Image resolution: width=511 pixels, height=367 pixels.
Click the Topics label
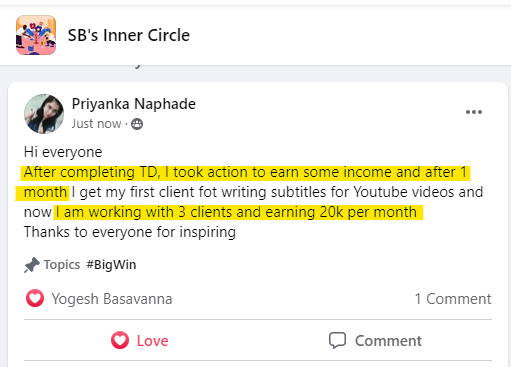coord(62,265)
